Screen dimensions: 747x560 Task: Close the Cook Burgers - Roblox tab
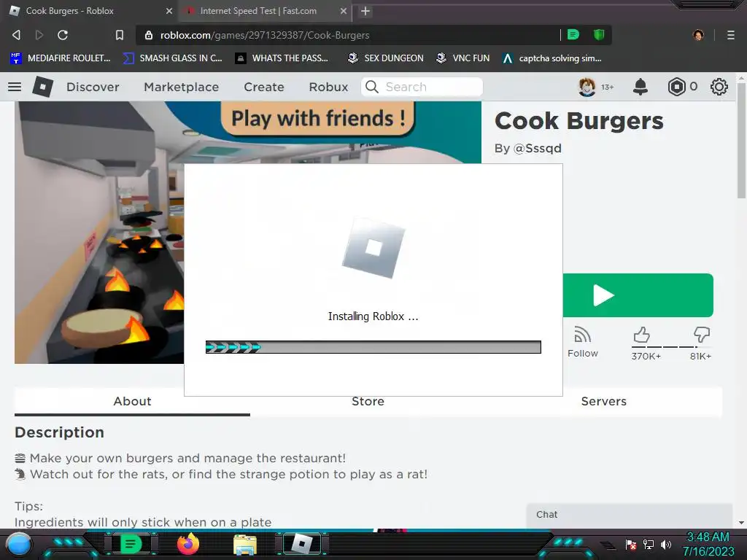(169, 11)
